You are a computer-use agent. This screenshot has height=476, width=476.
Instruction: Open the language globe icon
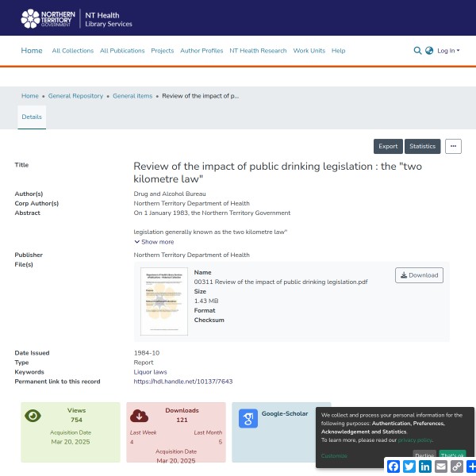coord(429,51)
